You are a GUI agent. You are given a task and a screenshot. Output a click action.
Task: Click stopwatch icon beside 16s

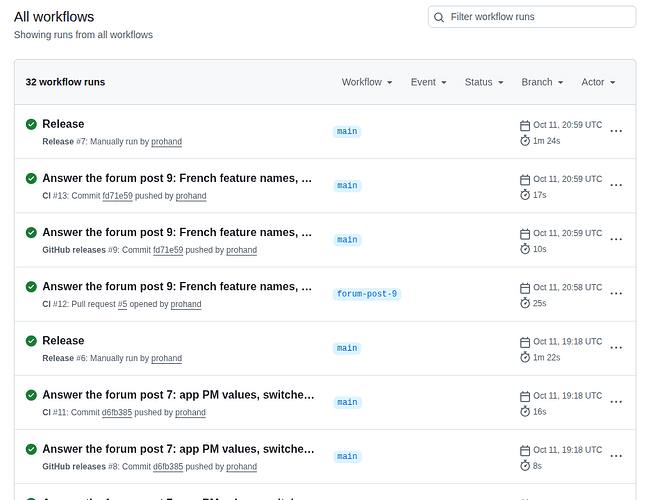[x=525, y=411]
